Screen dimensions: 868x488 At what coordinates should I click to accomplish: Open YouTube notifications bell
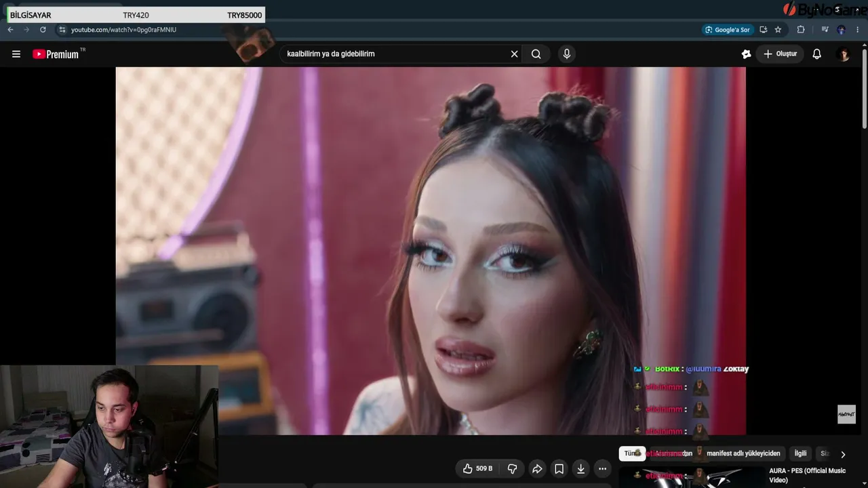(x=817, y=54)
